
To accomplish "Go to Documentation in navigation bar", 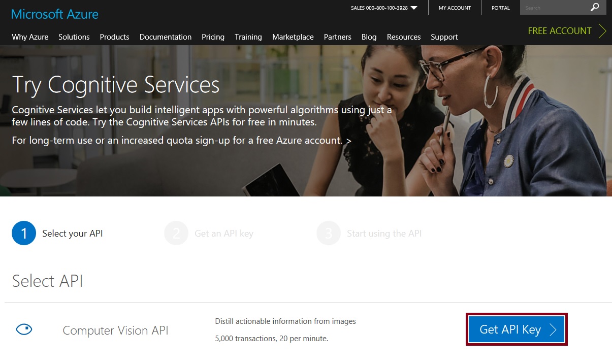I will pyautogui.click(x=166, y=37).
